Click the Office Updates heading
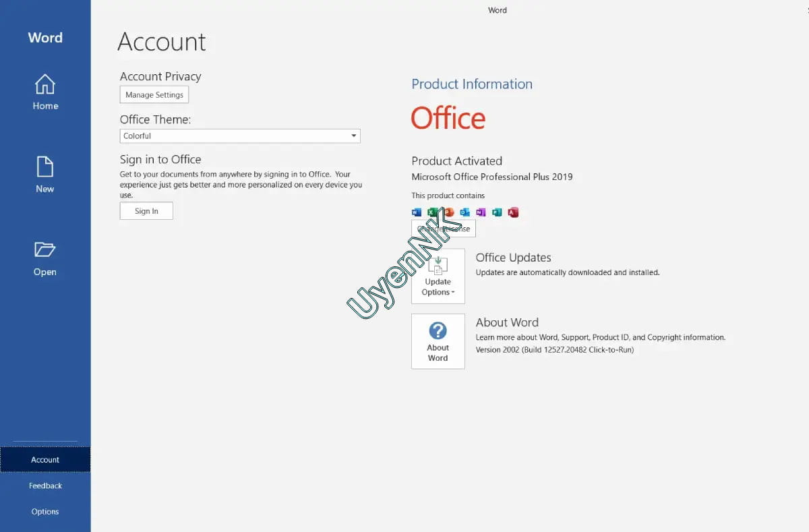 514,258
